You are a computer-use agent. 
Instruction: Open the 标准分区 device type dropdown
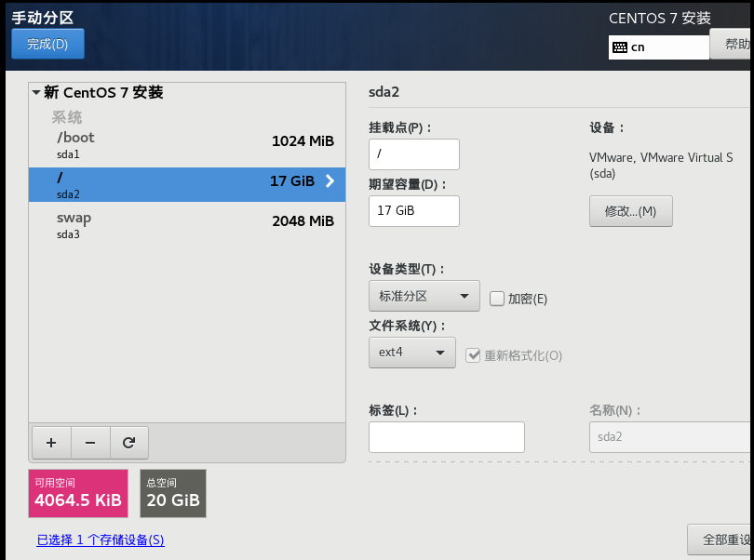click(x=424, y=296)
